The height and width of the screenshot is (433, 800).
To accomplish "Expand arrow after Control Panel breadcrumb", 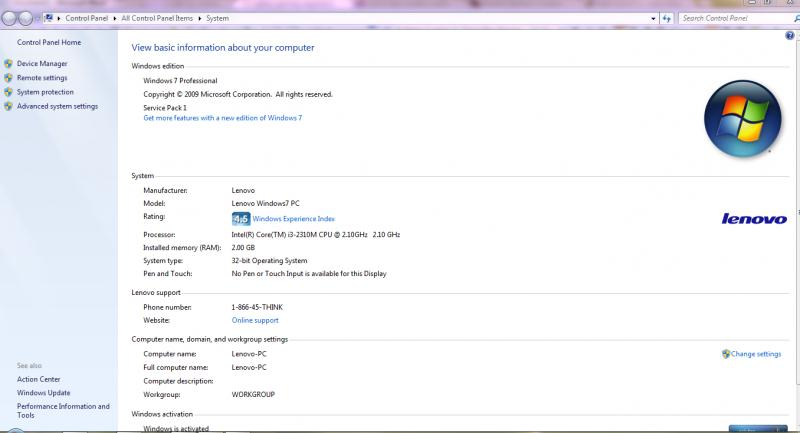I will (115, 18).
